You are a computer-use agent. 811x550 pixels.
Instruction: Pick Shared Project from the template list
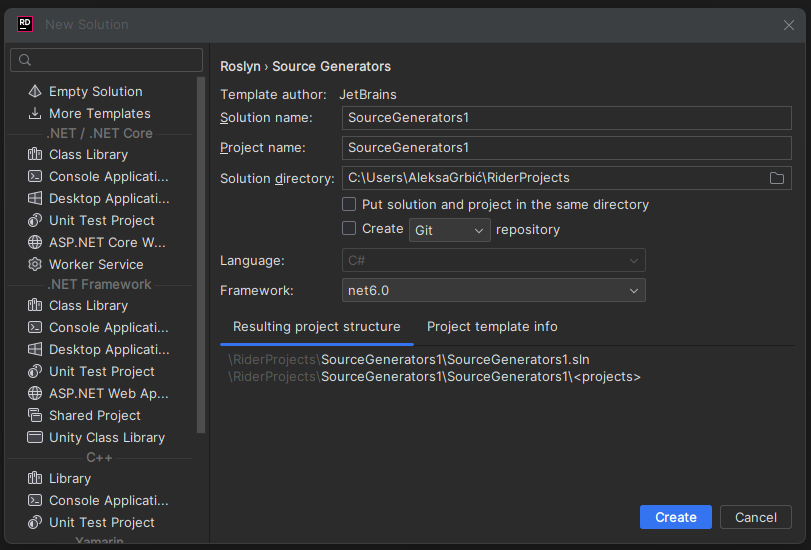pos(95,415)
